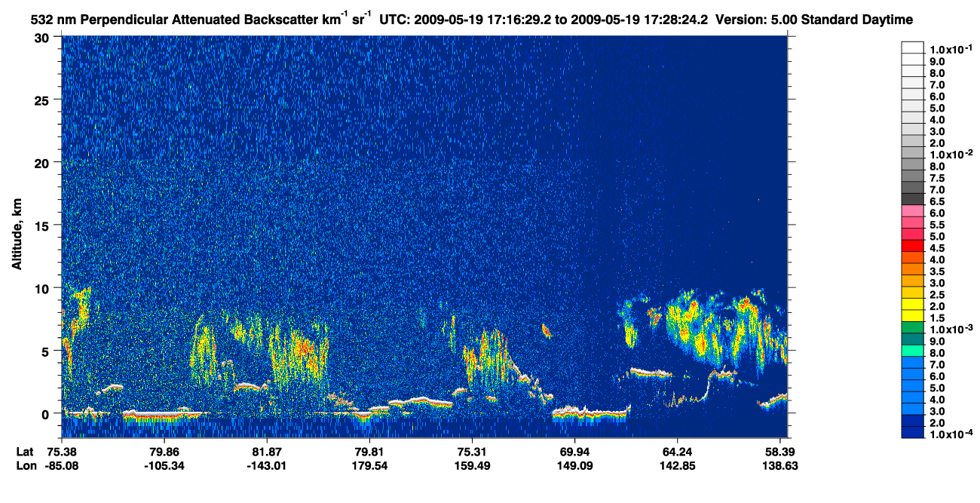Click the colorbar label 7.5

point(937,178)
